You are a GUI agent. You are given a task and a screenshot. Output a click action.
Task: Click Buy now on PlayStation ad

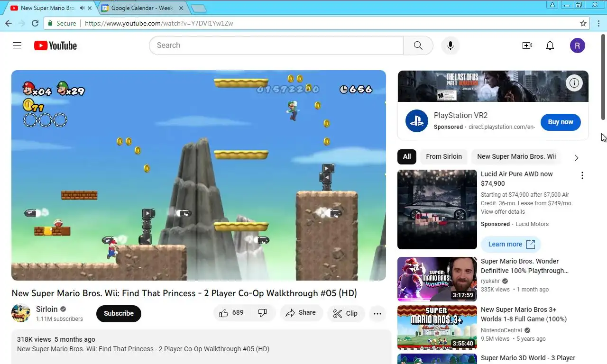[561, 122]
